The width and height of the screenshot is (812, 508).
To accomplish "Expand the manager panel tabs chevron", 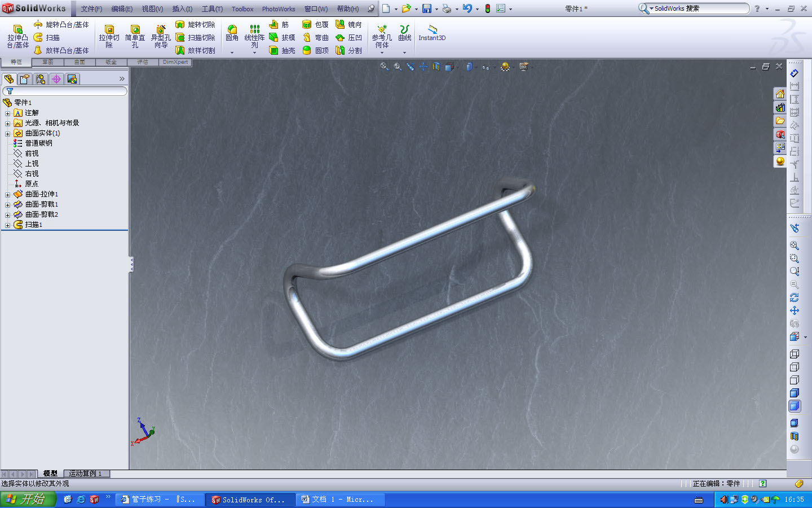I will coord(122,79).
